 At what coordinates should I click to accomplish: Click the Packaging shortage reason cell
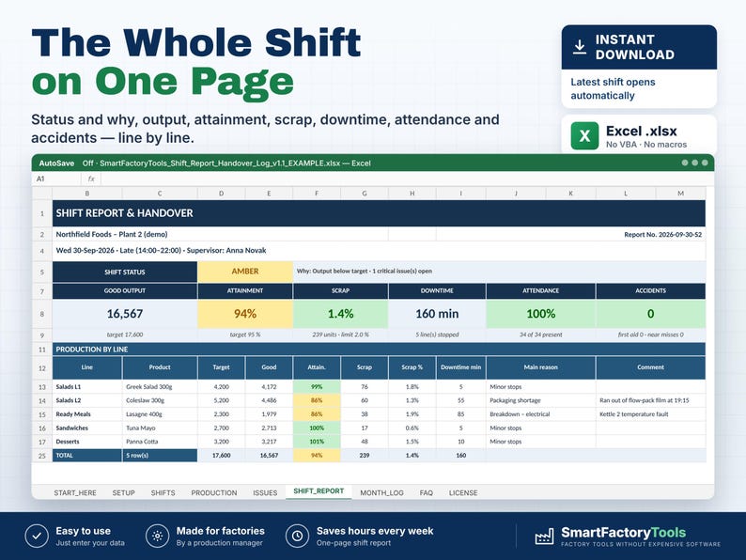click(541, 400)
